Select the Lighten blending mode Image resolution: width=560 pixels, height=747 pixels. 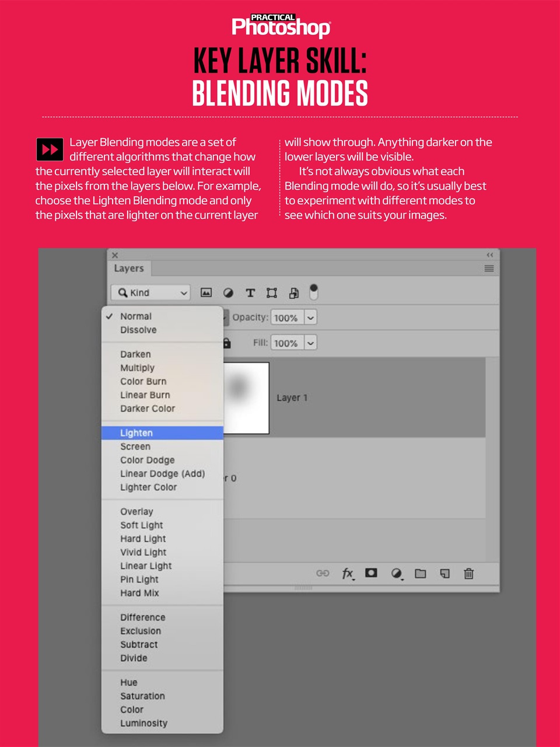pyautogui.click(x=136, y=432)
